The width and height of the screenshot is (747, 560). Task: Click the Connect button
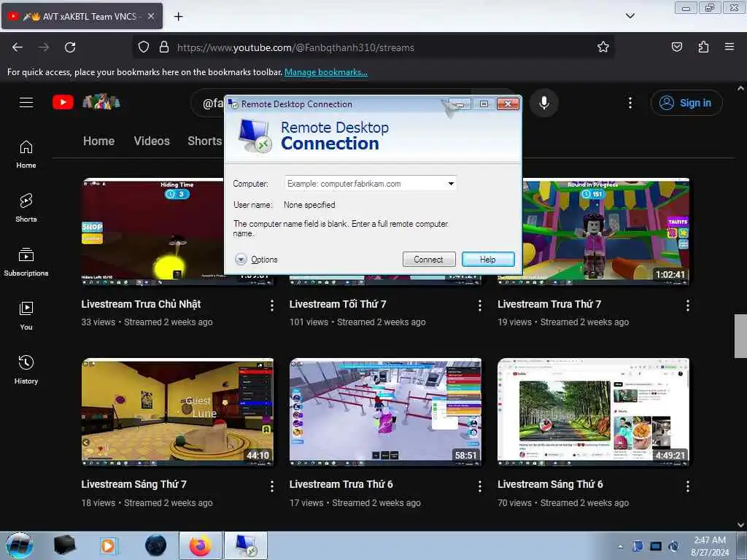(429, 260)
